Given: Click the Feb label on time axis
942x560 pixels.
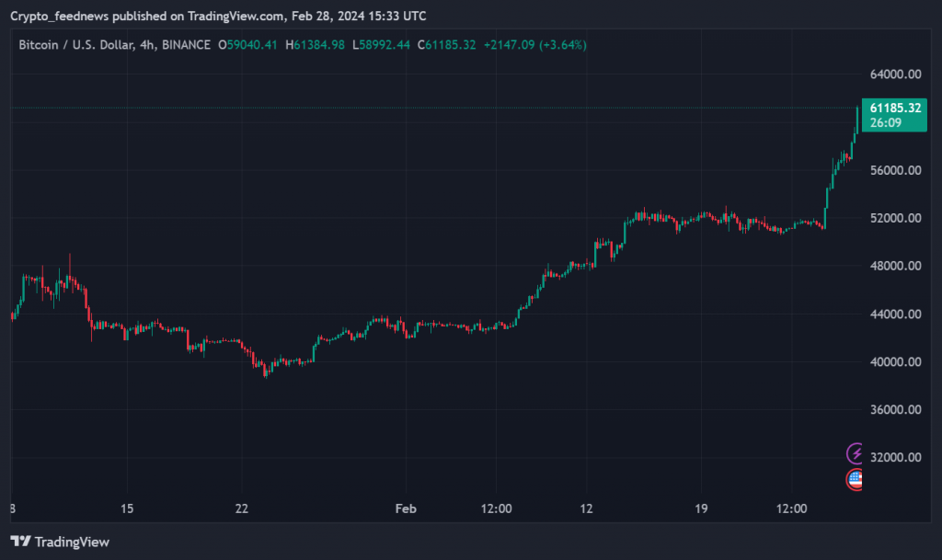Looking at the screenshot, I should [x=404, y=509].
